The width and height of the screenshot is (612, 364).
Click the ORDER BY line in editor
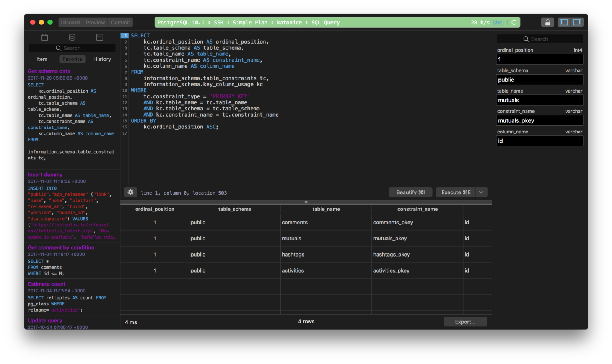tap(143, 121)
